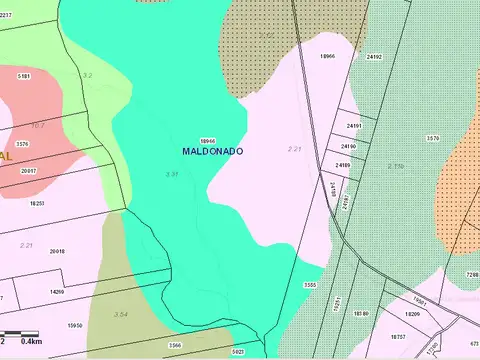Select parcel number 24190
Image resolution: width=480 pixels, height=360 pixels.
(349, 146)
